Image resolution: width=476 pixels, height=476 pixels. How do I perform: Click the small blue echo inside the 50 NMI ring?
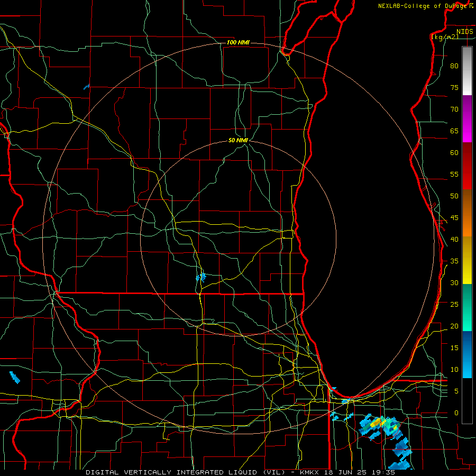pyautogui.click(x=200, y=277)
